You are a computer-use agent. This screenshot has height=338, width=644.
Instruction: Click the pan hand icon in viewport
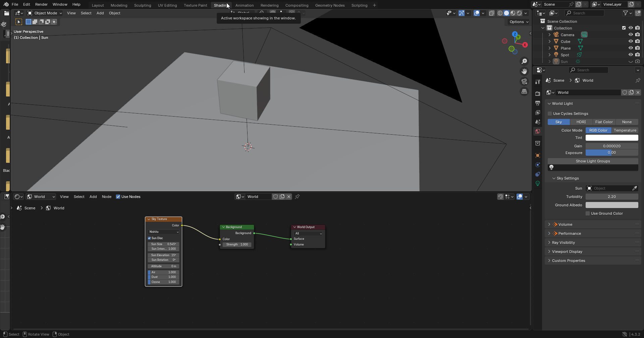[524, 71]
